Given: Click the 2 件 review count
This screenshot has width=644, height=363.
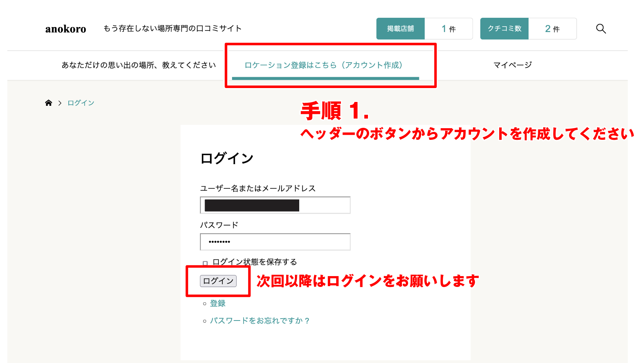Looking at the screenshot, I should pyautogui.click(x=552, y=29).
